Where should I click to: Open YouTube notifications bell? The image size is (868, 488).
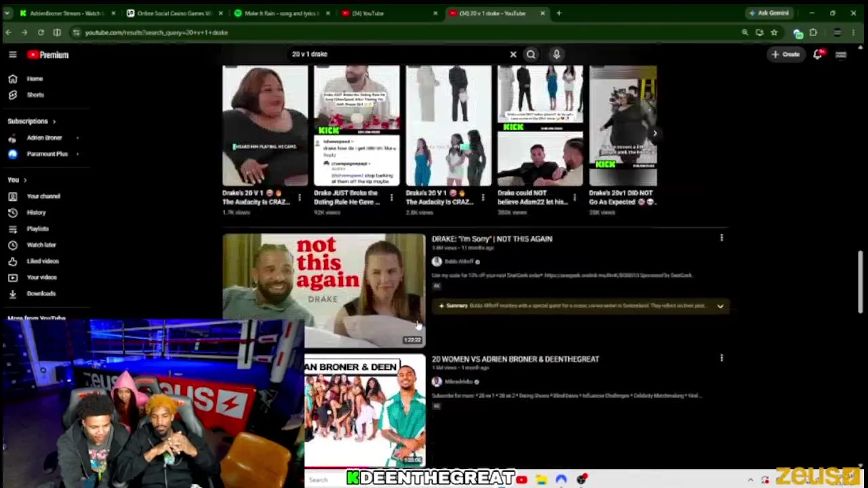click(818, 54)
